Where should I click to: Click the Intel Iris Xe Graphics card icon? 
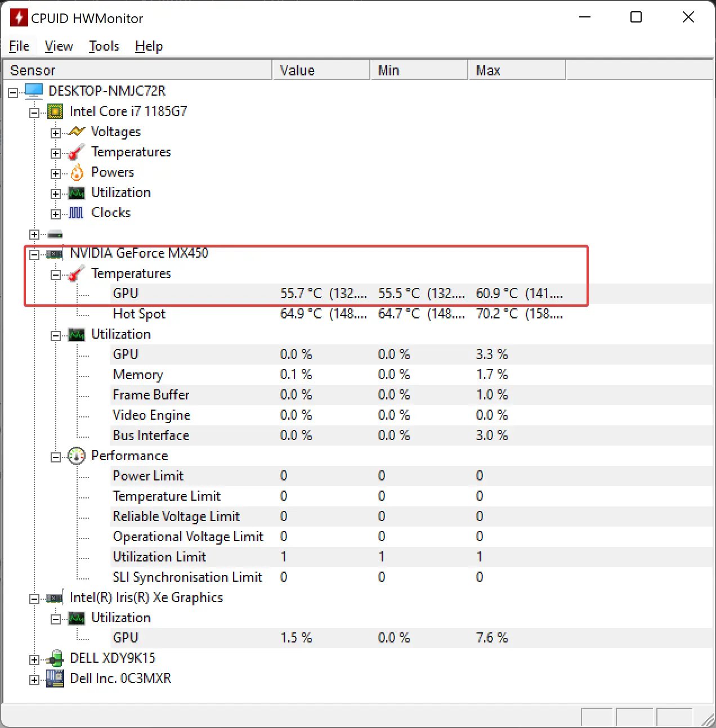[x=55, y=598]
